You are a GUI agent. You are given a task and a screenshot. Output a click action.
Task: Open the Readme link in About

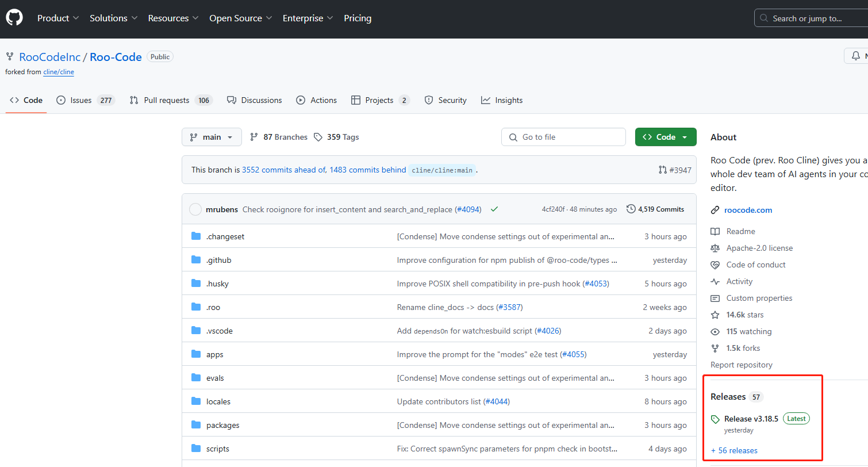740,231
